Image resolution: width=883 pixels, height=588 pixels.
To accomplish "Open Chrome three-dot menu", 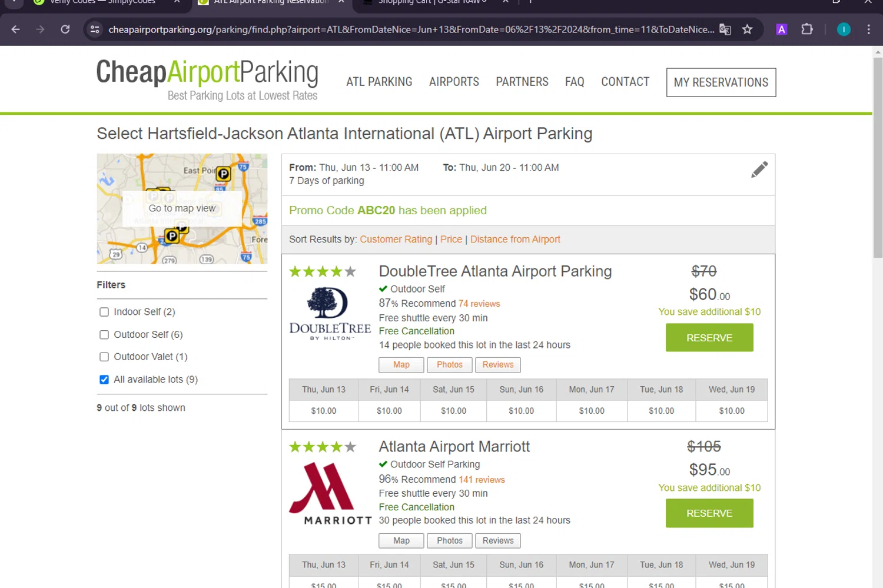I will pos(869,29).
